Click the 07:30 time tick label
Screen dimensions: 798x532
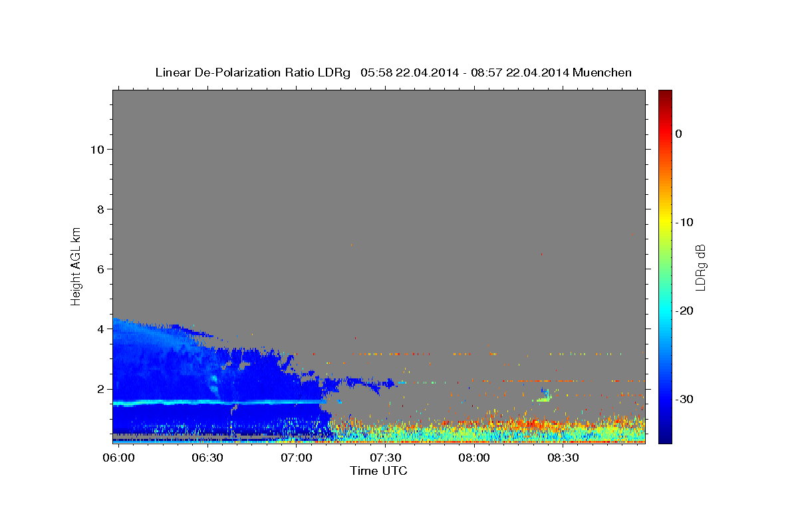[385, 458]
